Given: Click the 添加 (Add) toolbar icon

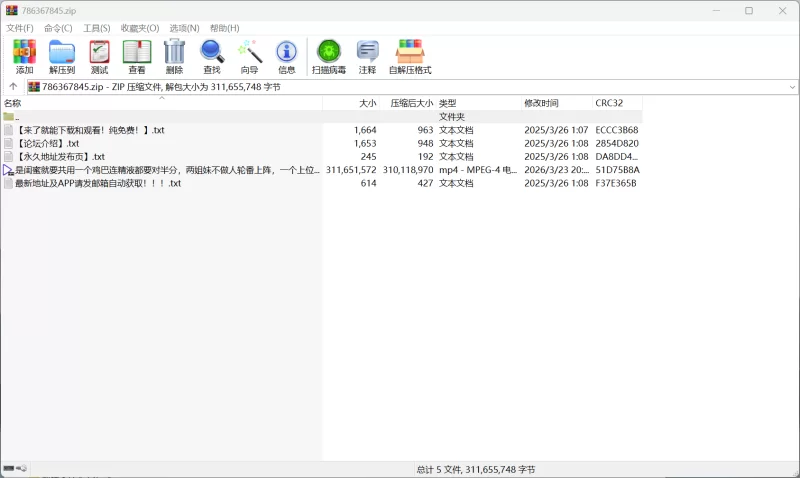Looking at the screenshot, I should pyautogui.click(x=24, y=56).
